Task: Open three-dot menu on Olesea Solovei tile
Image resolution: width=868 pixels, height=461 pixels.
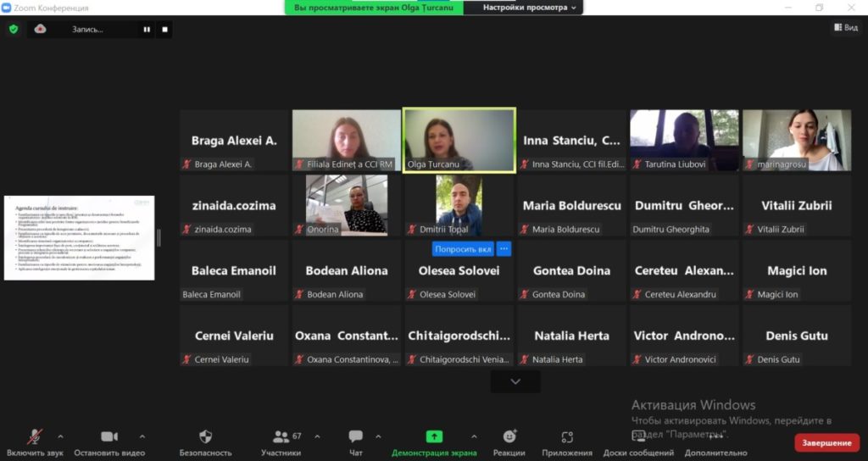Action: [x=504, y=249]
